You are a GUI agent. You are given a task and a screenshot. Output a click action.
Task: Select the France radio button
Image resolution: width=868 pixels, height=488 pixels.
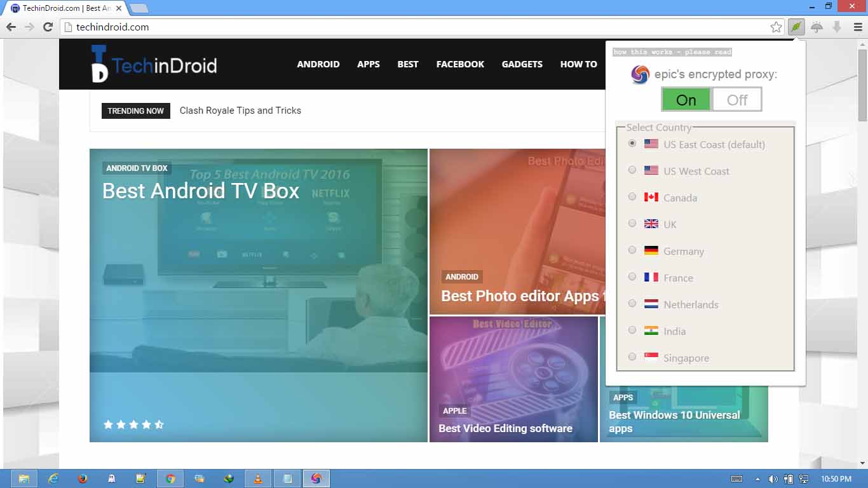pyautogui.click(x=632, y=277)
